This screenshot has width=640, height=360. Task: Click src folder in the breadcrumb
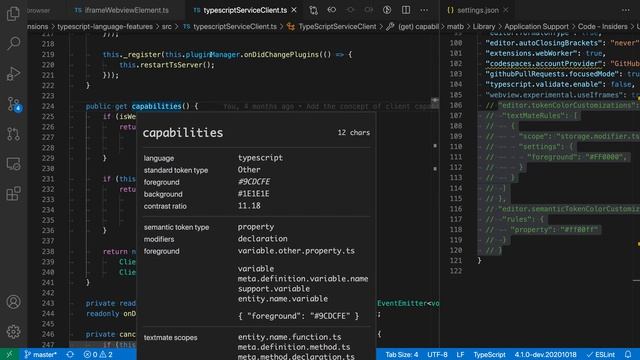coord(167,27)
